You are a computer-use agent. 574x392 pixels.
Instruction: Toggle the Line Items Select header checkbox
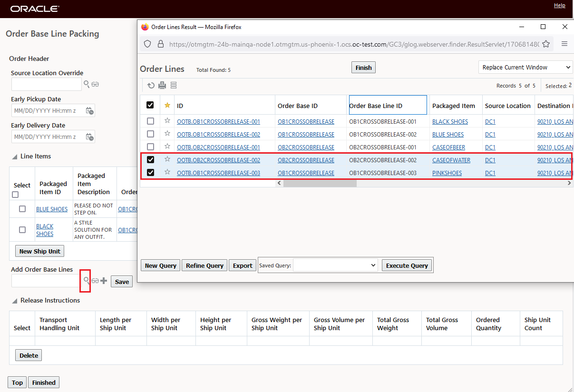coord(15,195)
